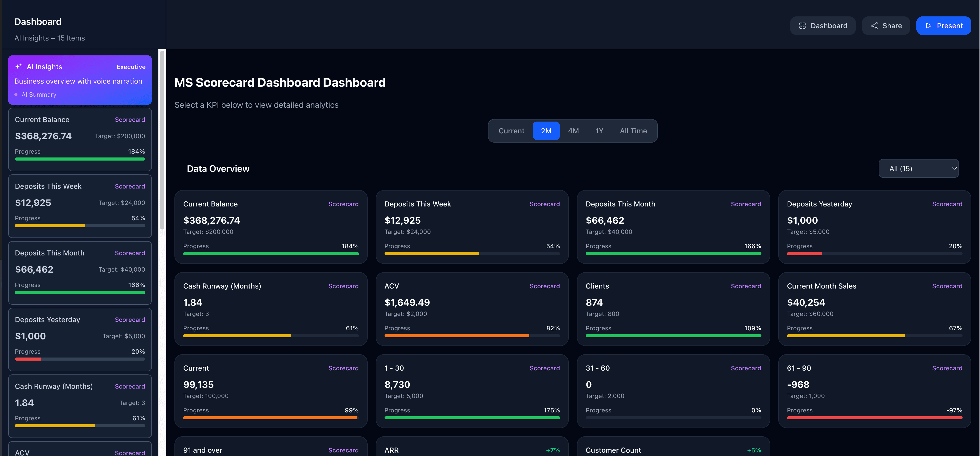Select the Current time range
The width and height of the screenshot is (980, 456).
[x=511, y=131]
